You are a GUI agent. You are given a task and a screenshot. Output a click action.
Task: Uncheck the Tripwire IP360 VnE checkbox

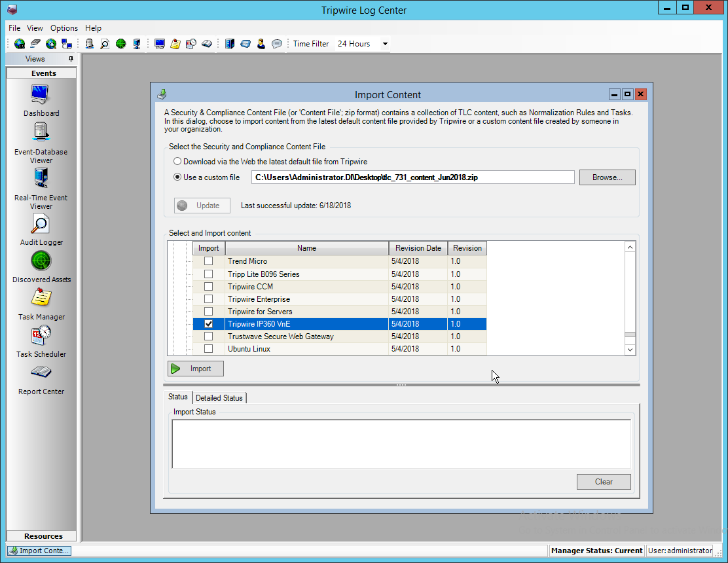[x=208, y=324]
